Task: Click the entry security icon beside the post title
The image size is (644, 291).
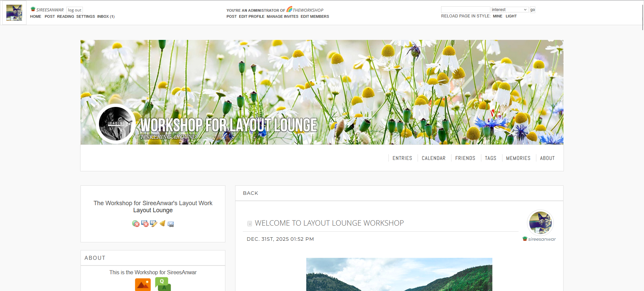Action: coord(250,224)
